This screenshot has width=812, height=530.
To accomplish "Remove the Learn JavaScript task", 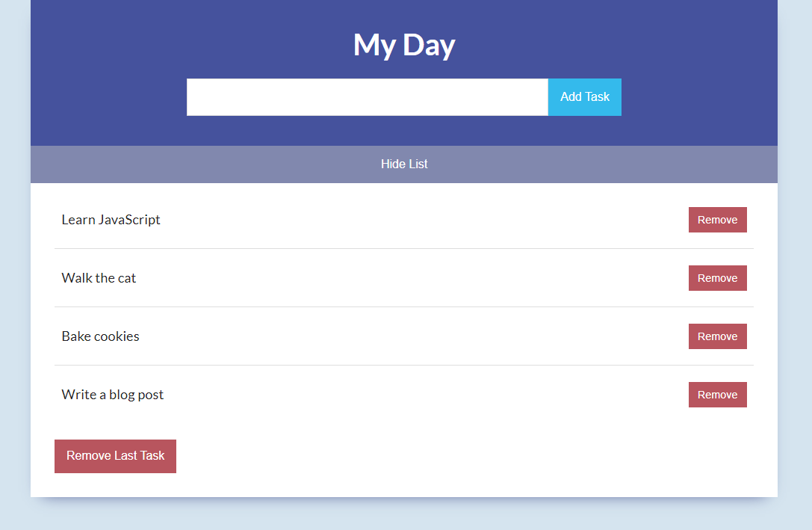I will click(717, 220).
